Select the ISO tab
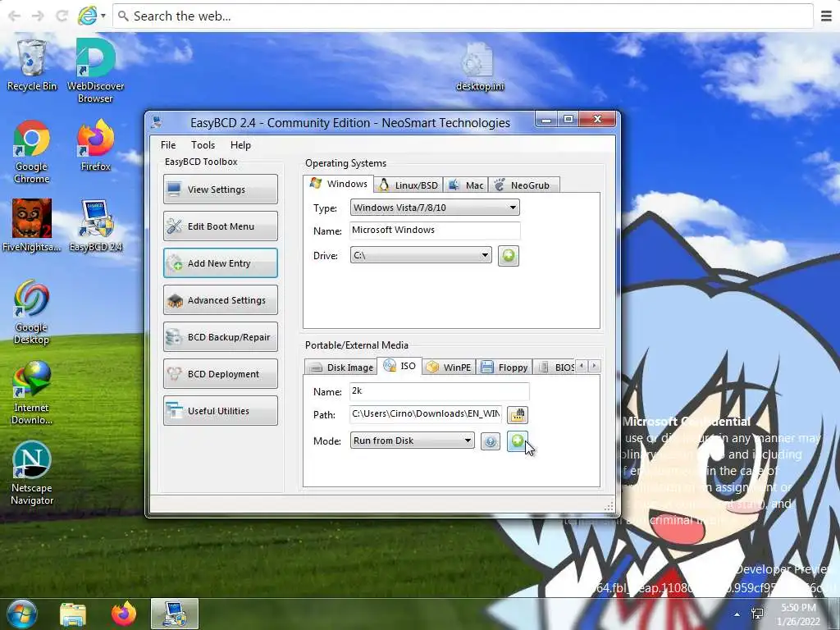The height and width of the screenshot is (630, 840). click(x=399, y=366)
